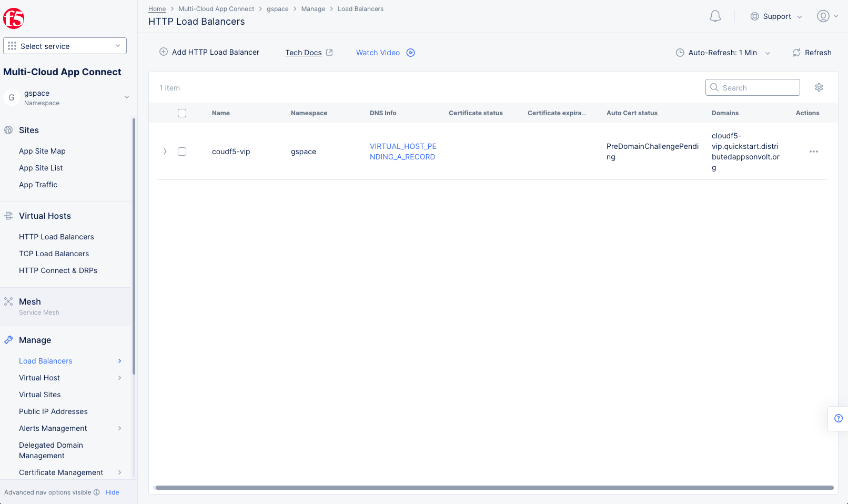
Task: Open actions menu for coudf5-vip
Action: pos(814,152)
